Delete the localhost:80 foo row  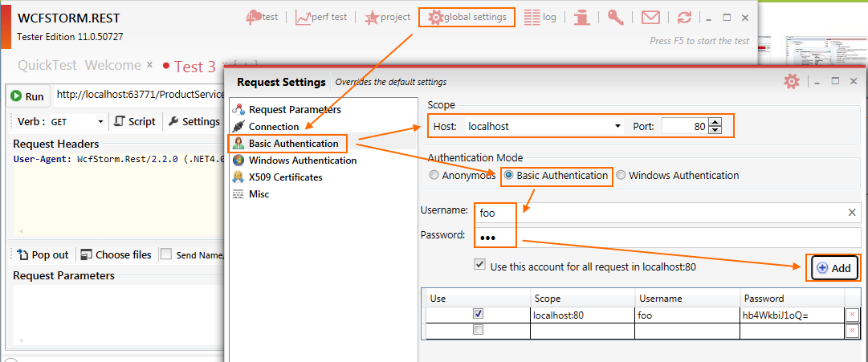coord(852,315)
